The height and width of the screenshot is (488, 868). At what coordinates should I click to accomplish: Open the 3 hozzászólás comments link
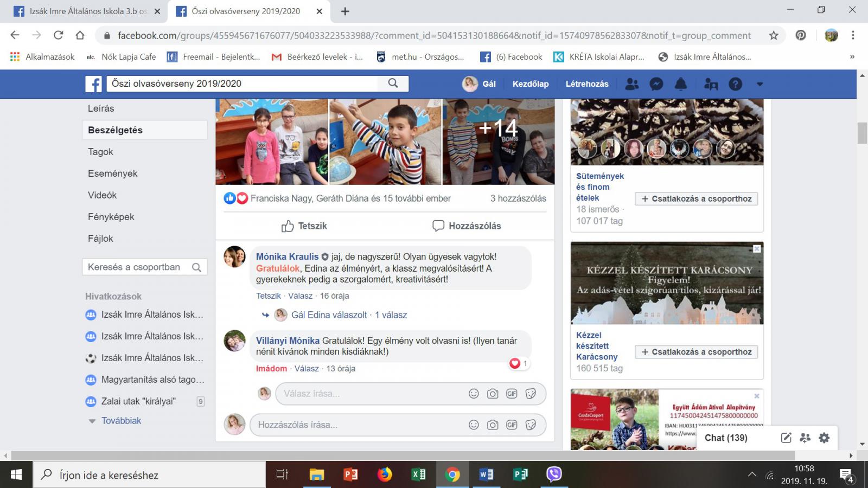pyautogui.click(x=518, y=198)
